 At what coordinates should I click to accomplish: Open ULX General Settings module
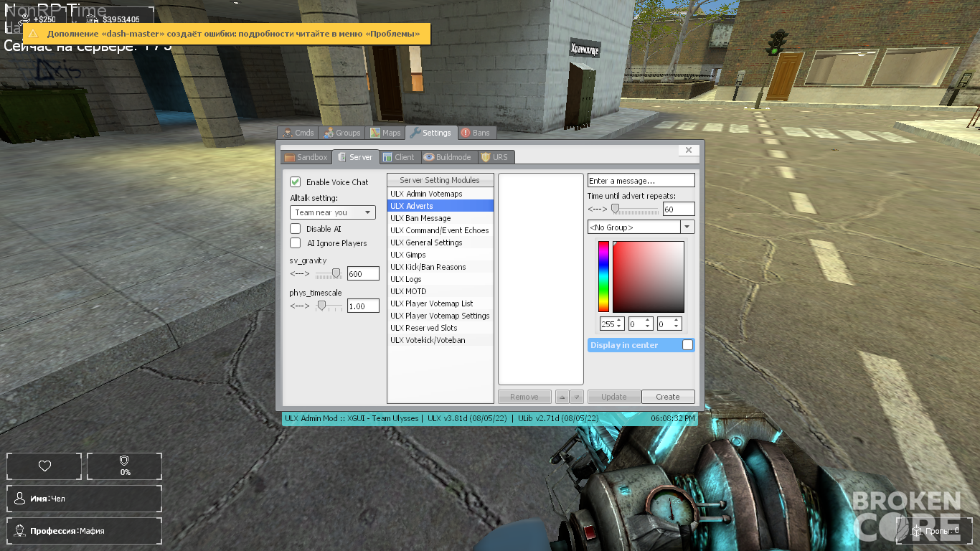[440, 242]
